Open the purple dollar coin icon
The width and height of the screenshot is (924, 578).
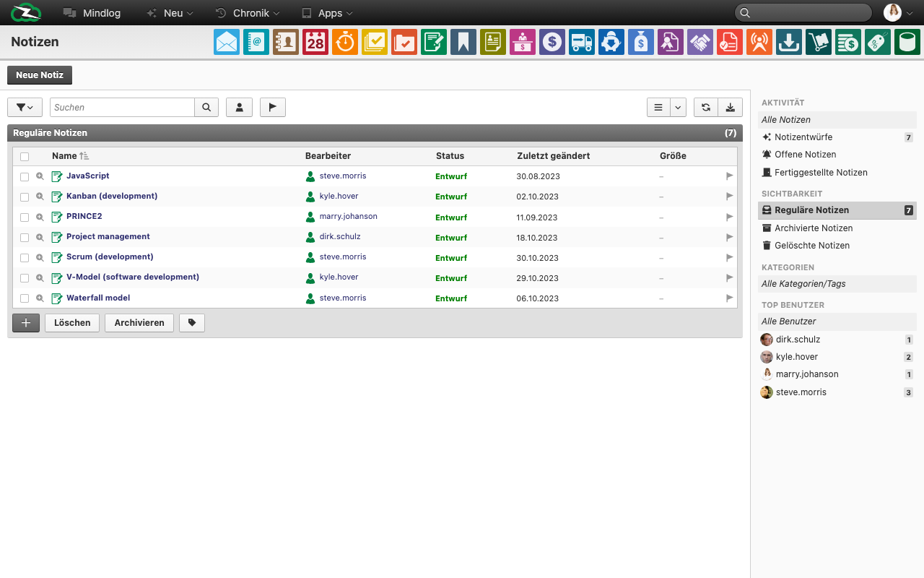pos(552,42)
